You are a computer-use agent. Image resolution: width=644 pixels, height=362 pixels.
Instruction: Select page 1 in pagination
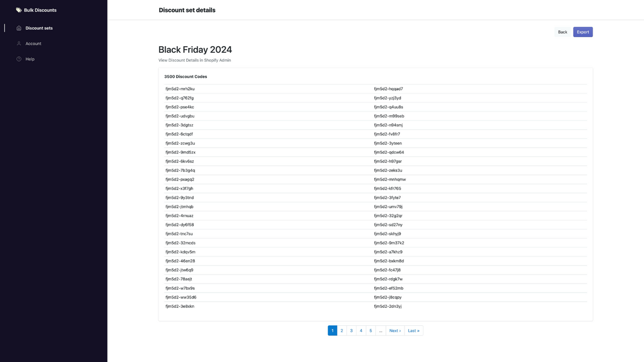(332, 330)
